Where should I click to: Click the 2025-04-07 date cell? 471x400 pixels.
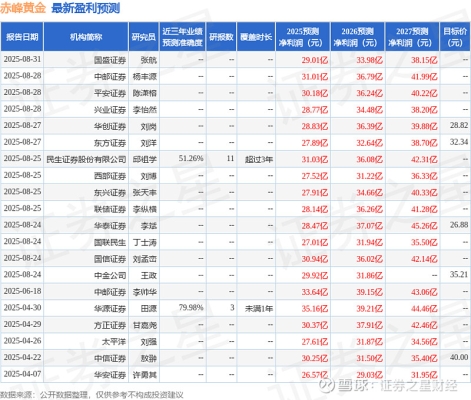point(22,374)
